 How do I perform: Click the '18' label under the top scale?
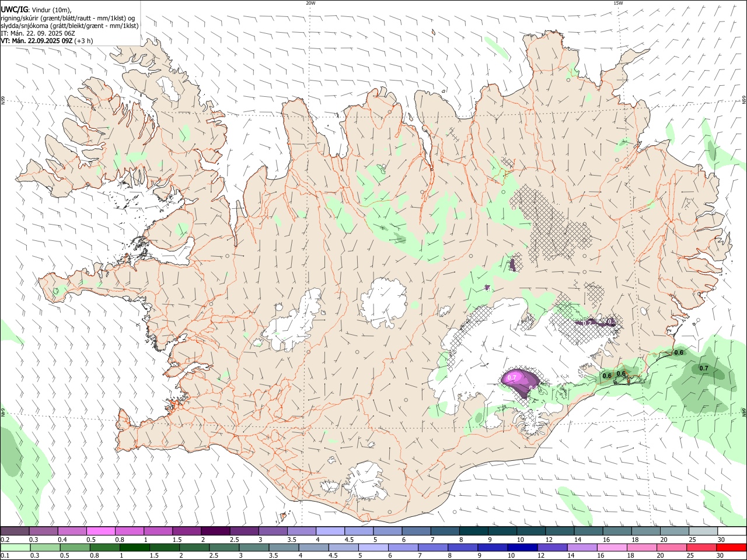[635, 540]
